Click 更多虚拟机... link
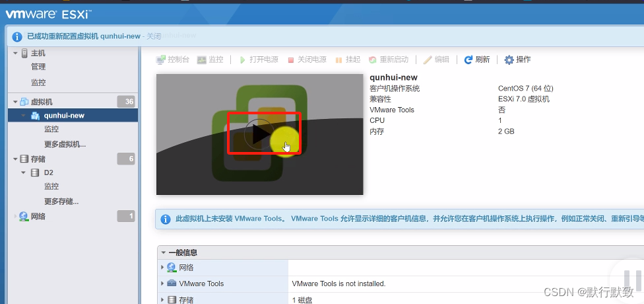644x304 pixels. 65,144
